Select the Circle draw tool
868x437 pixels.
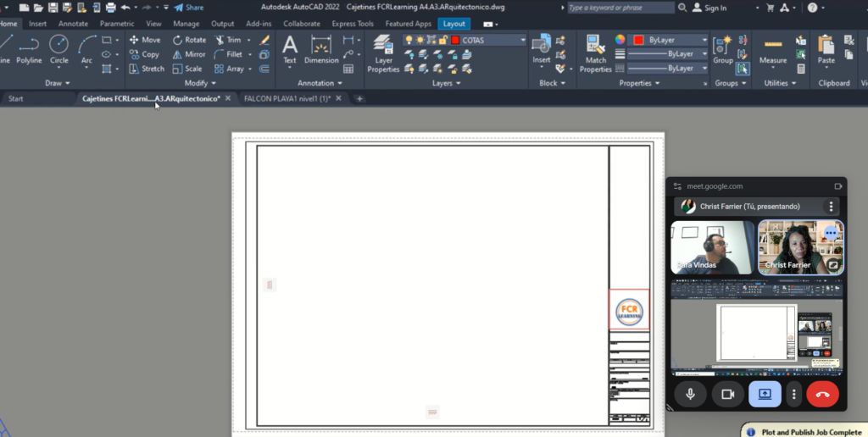58,48
